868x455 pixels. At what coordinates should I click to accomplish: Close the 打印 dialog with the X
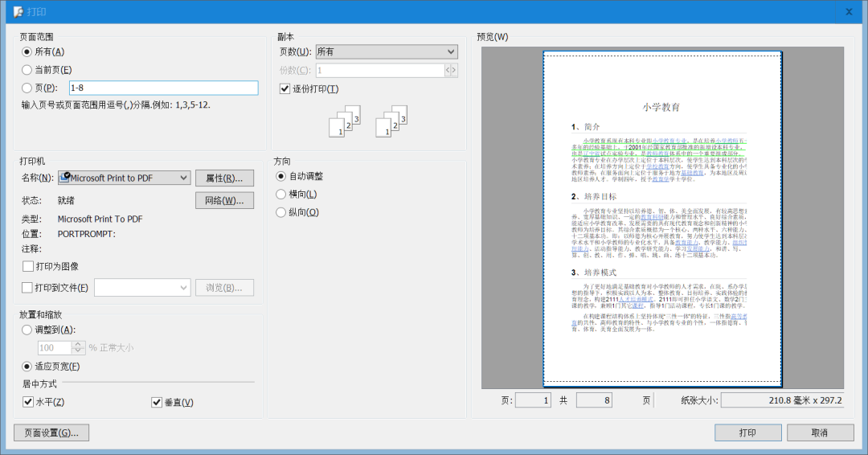click(849, 11)
